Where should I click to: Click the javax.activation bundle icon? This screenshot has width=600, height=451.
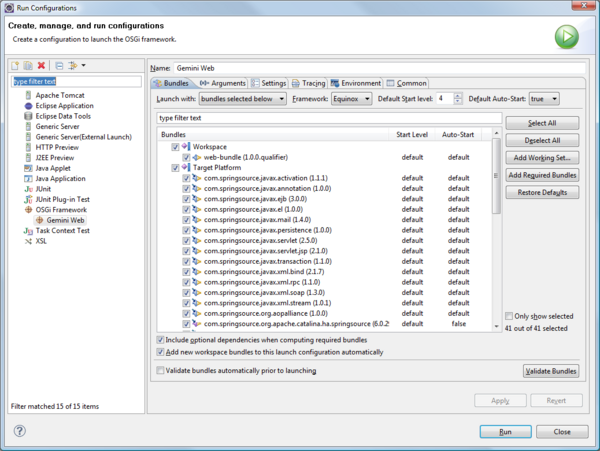tap(197, 178)
